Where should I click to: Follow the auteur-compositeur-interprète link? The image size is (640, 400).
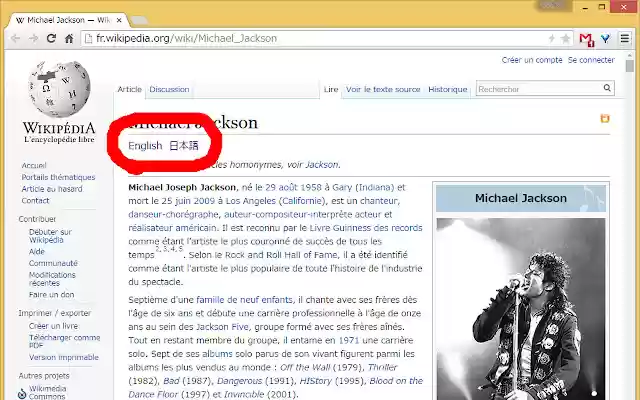coord(288,214)
